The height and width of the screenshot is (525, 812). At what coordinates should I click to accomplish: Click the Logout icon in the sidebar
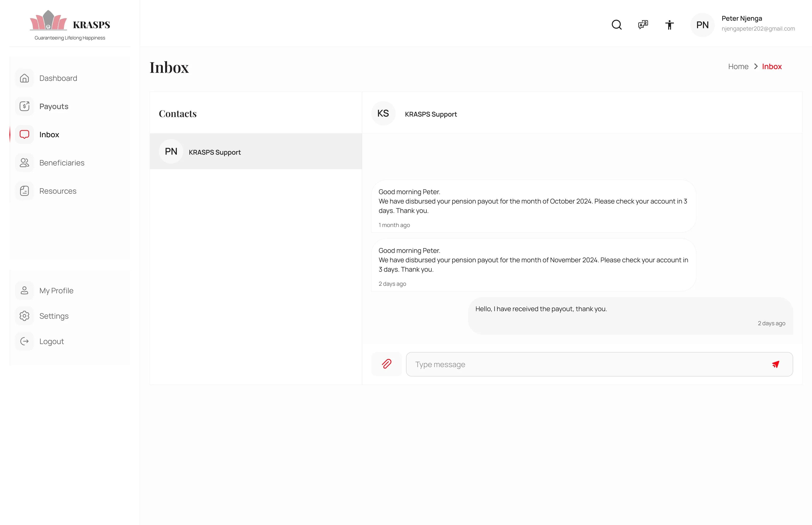24,341
